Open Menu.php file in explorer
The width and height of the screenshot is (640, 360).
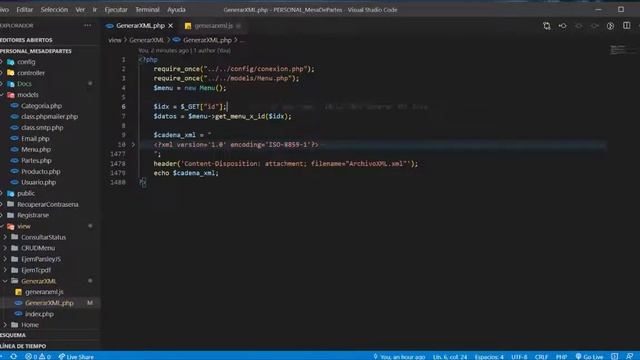36,149
